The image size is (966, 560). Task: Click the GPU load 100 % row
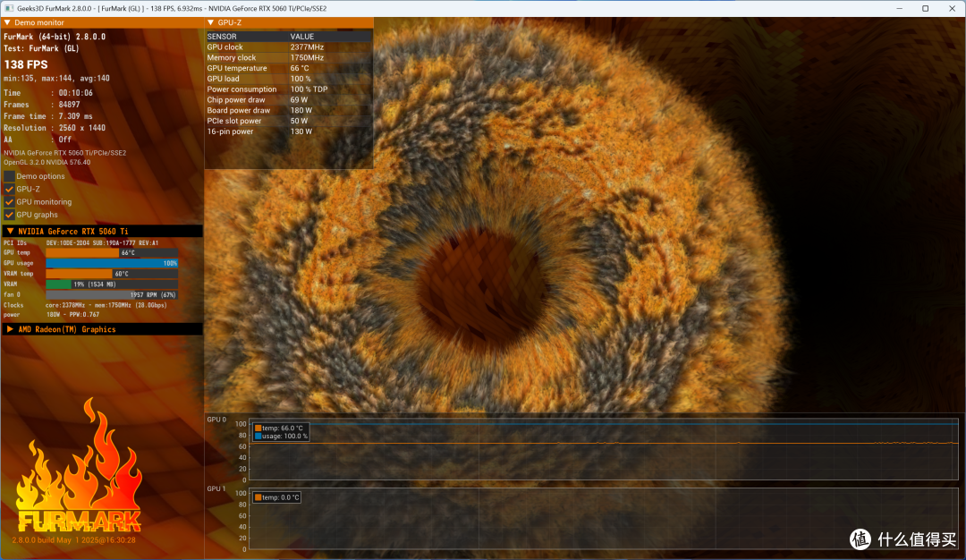coord(289,78)
